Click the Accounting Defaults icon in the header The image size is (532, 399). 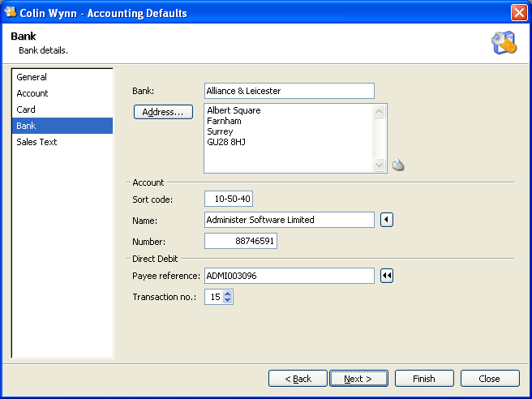click(503, 43)
